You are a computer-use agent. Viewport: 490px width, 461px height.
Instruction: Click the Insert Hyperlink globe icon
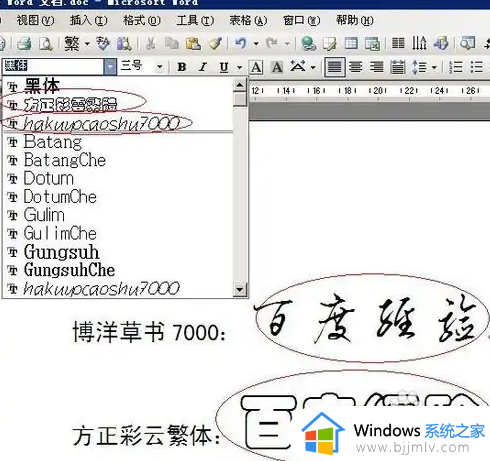308,44
